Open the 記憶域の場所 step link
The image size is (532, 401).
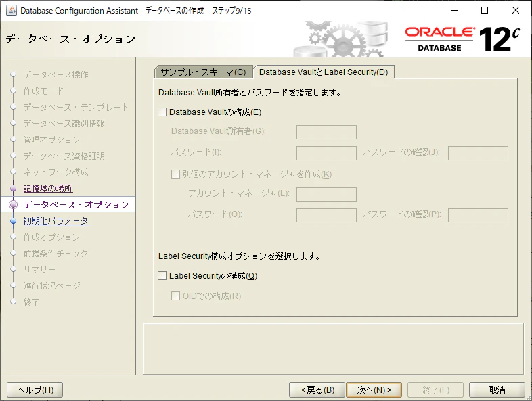pos(48,189)
